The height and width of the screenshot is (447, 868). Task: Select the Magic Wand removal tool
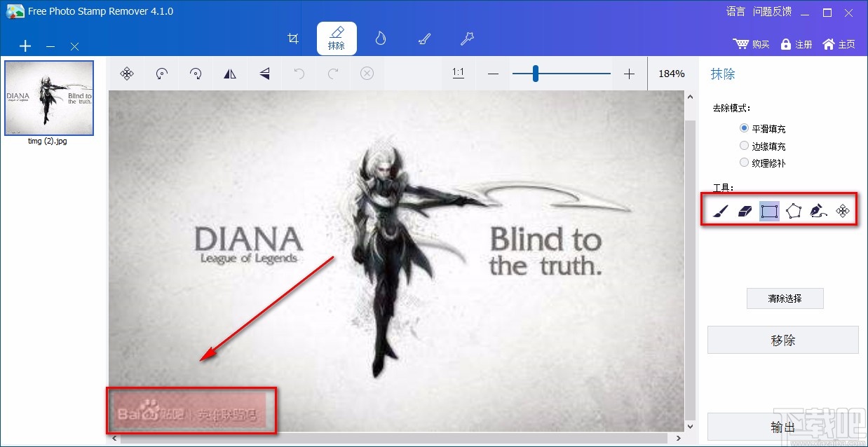[x=467, y=39]
